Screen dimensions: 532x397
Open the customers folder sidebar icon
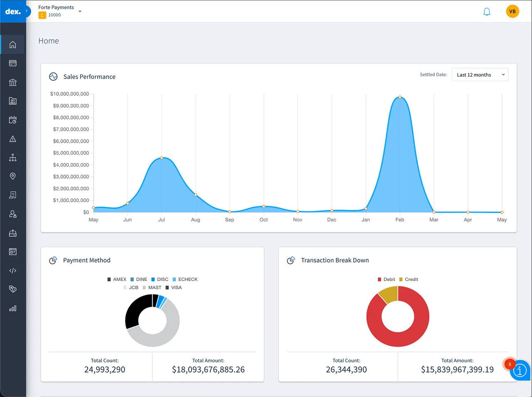point(13,101)
